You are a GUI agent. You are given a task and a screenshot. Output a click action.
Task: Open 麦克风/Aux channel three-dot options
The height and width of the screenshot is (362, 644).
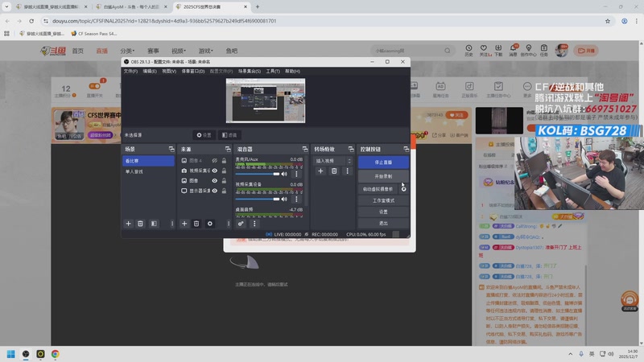[296, 174]
